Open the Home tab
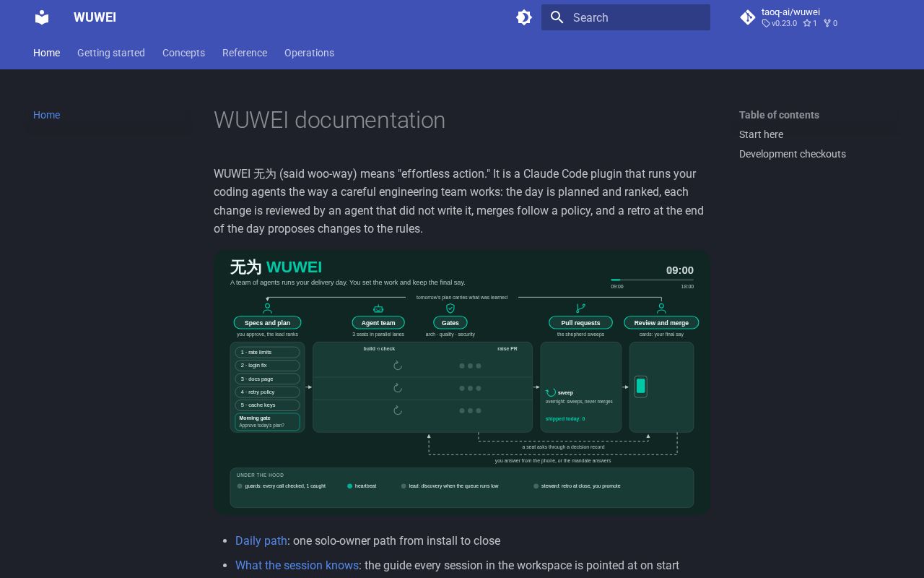The height and width of the screenshot is (578, 924). pyautogui.click(x=47, y=53)
